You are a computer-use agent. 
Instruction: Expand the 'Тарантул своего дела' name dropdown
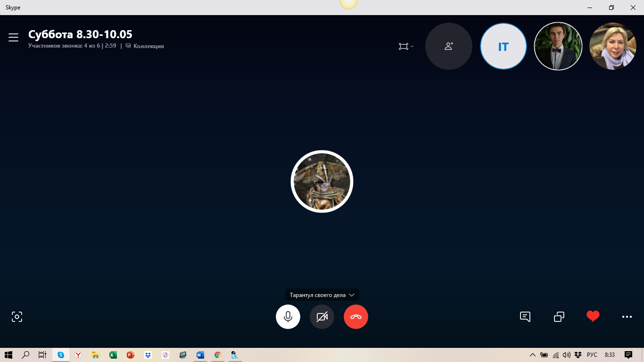point(322,295)
